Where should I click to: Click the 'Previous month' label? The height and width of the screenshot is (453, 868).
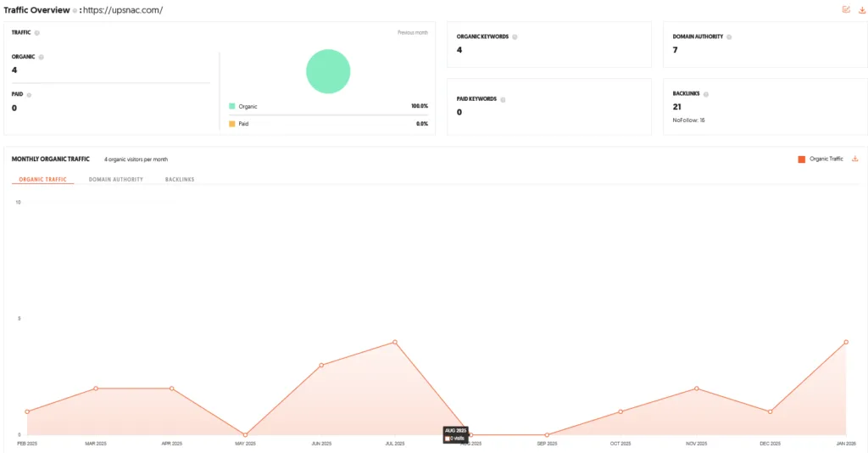click(x=413, y=33)
